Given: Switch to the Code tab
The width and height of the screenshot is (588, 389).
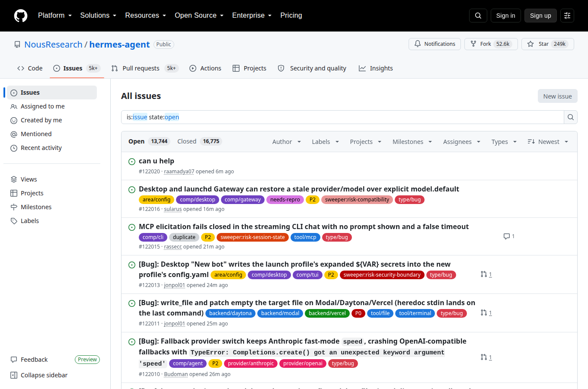Looking at the screenshot, I should coord(30,68).
